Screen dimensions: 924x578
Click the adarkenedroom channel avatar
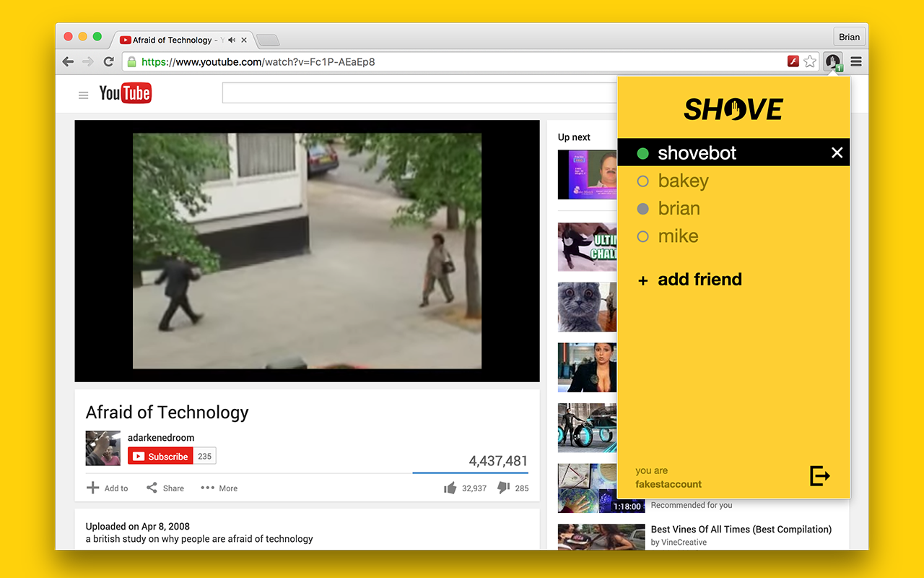coord(103,448)
